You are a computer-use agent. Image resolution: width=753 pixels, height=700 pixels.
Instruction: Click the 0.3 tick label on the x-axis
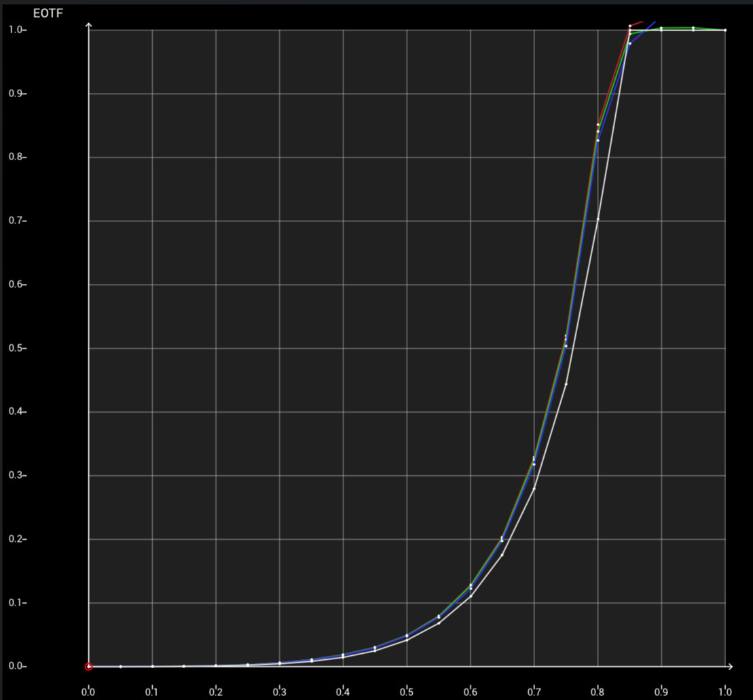pos(279,691)
